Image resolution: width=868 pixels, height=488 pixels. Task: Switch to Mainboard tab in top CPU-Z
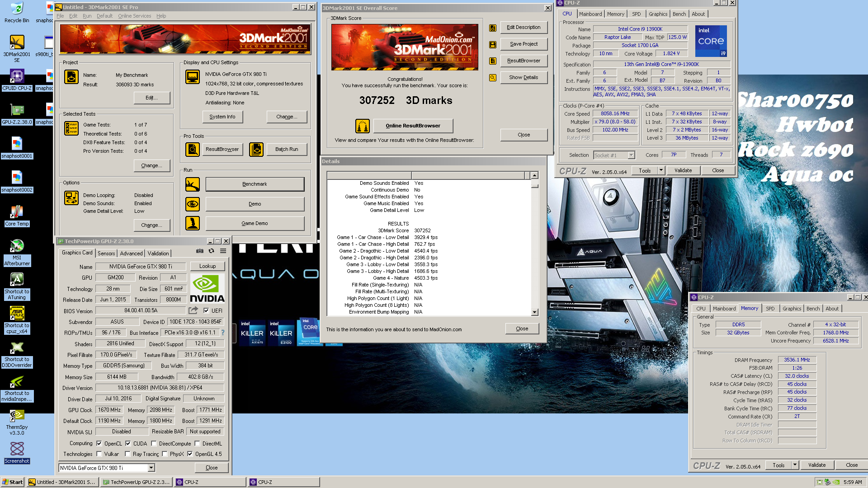[590, 14]
